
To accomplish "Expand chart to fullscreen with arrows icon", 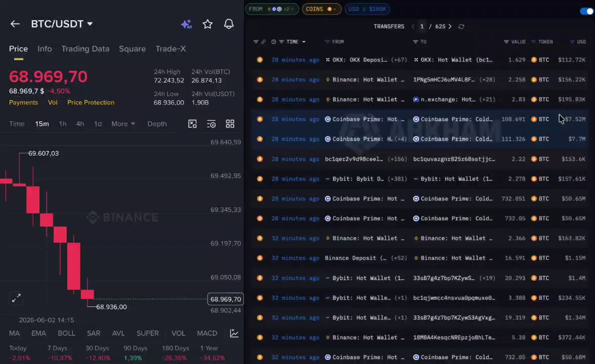I will (x=16, y=298).
